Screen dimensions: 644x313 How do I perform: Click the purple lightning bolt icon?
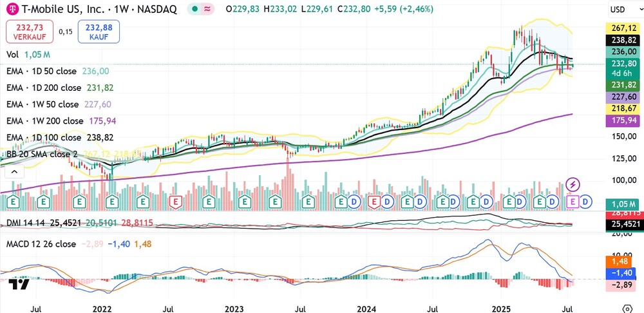tap(573, 185)
